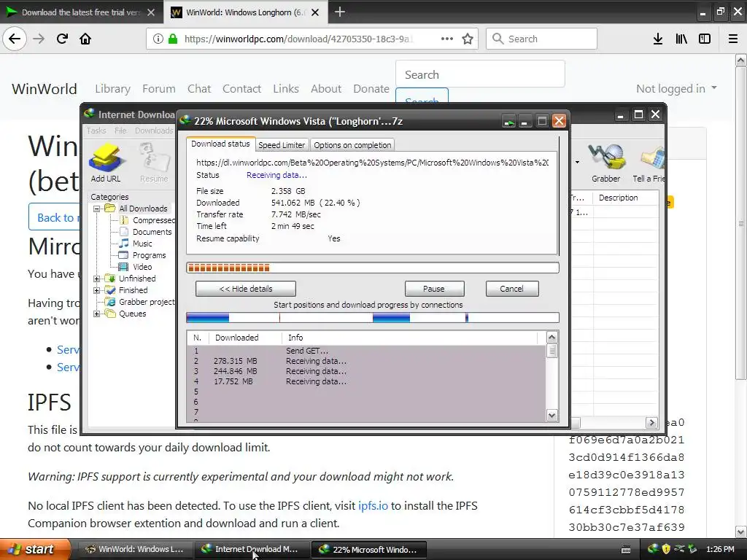747x560 pixels.
Task: Click the Add URL icon in IDM
Action: (106, 163)
